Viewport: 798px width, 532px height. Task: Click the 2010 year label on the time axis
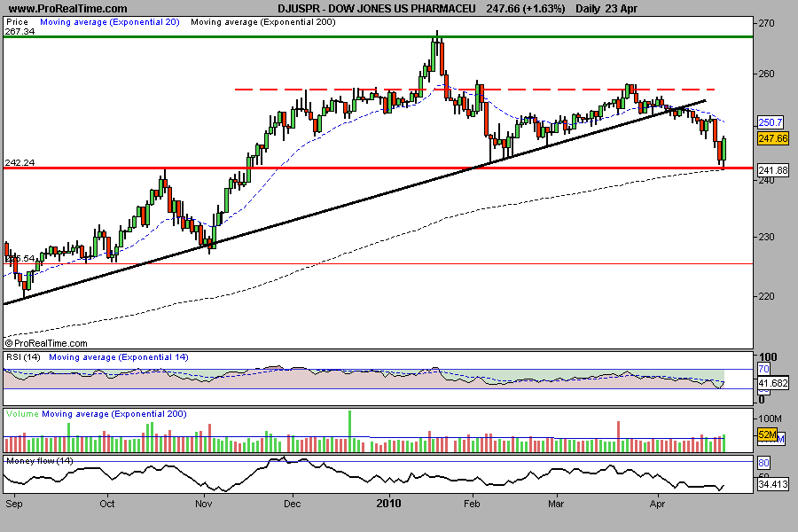(x=389, y=504)
